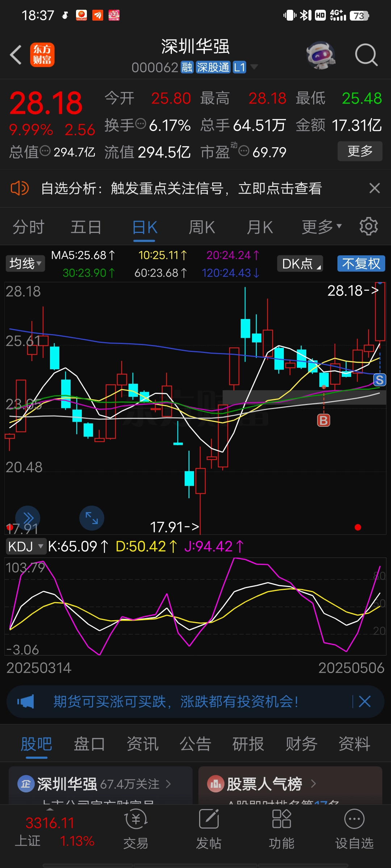Expand stock code dropdown triangle
Viewport: 391px width, 868px height.
254,67
